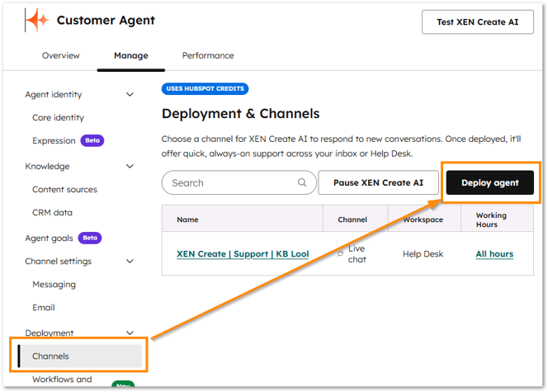The height and width of the screenshot is (392, 548).
Task: Click Channel settings section label
Action: [59, 262]
